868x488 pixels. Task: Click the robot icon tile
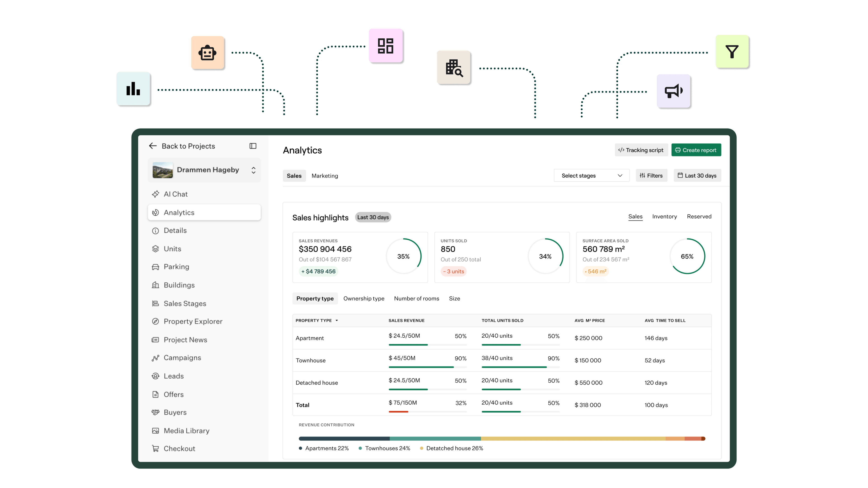coord(207,53)
